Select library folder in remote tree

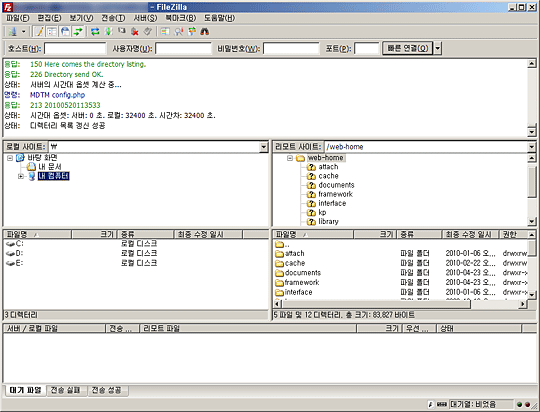pos(328,222)
